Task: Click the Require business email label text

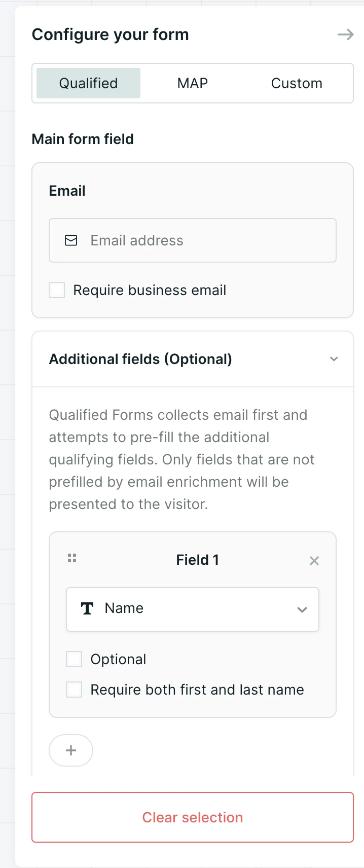Action: (x=150, y=290)
